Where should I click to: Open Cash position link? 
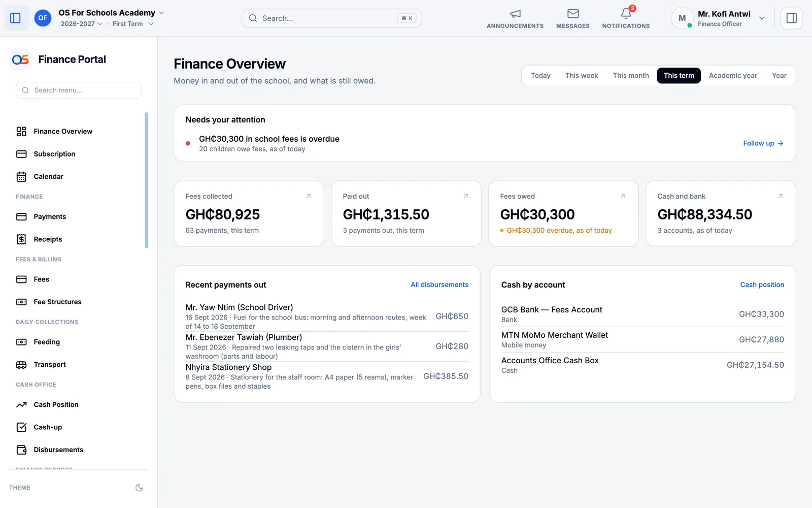pyautogui.click(x=762, y=285)
